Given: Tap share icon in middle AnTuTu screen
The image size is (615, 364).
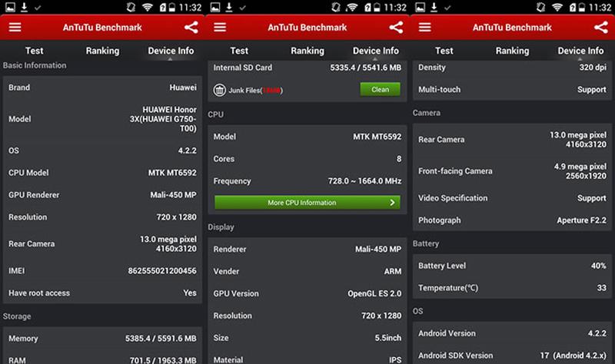Looking at the screenshot, I should coord(396,27).
